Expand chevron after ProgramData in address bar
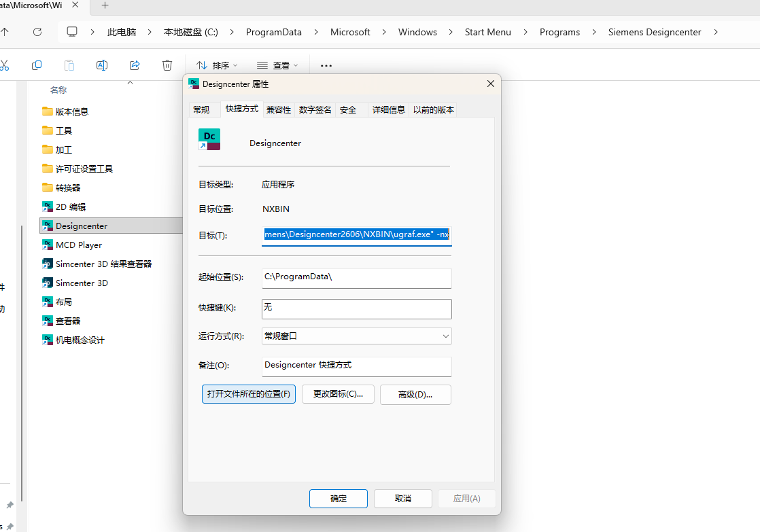 316,32
